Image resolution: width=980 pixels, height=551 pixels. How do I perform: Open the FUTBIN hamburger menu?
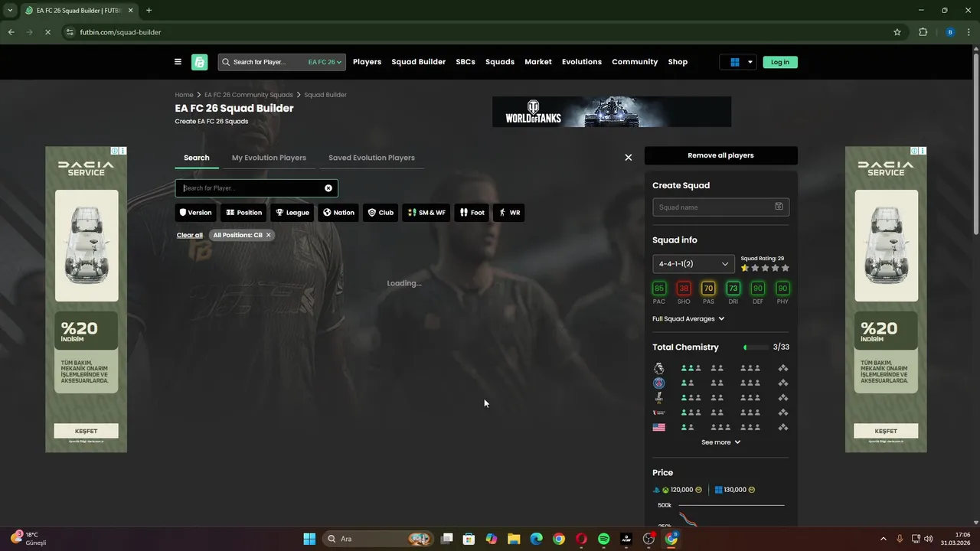click(178, 62)
